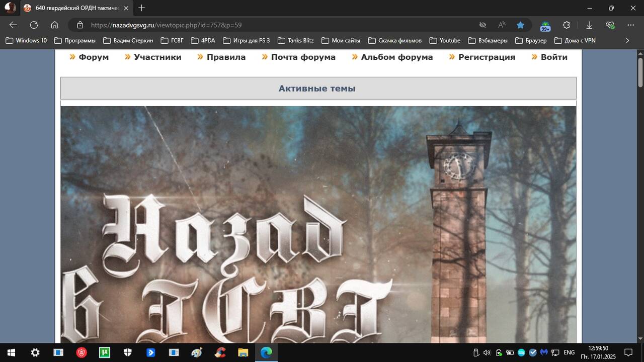Open the Windows 10 bookmarks folder

click(x=26, y=40)
